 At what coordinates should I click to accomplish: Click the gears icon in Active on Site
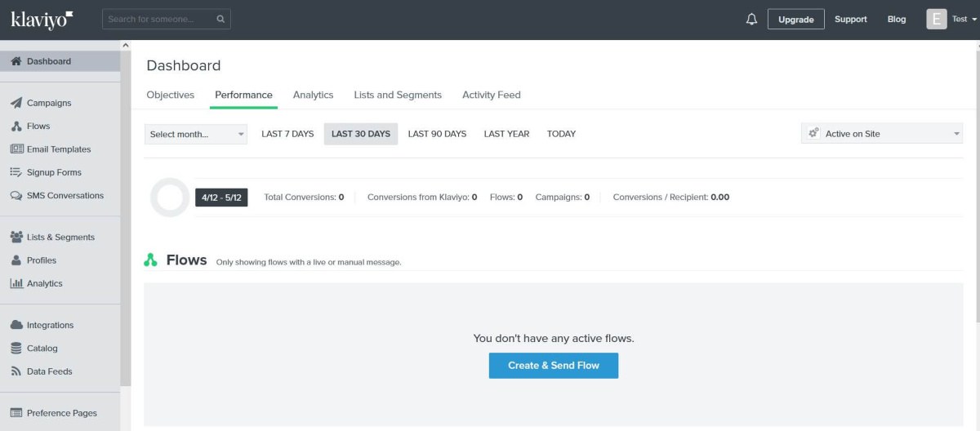click(x=813, y=133)
